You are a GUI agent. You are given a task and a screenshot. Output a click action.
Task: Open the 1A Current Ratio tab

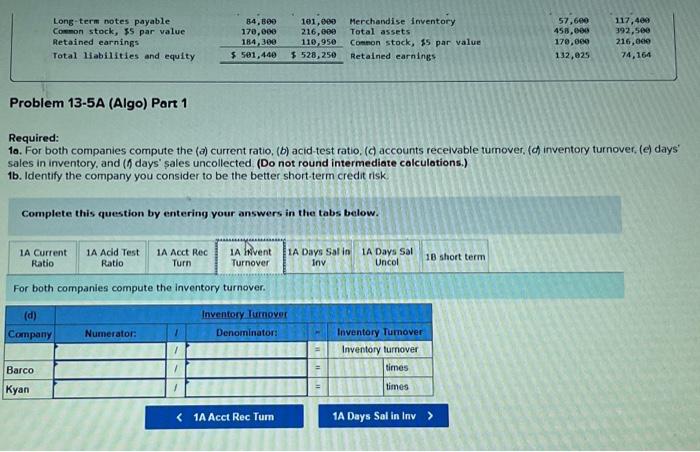[x=43, y=258]
